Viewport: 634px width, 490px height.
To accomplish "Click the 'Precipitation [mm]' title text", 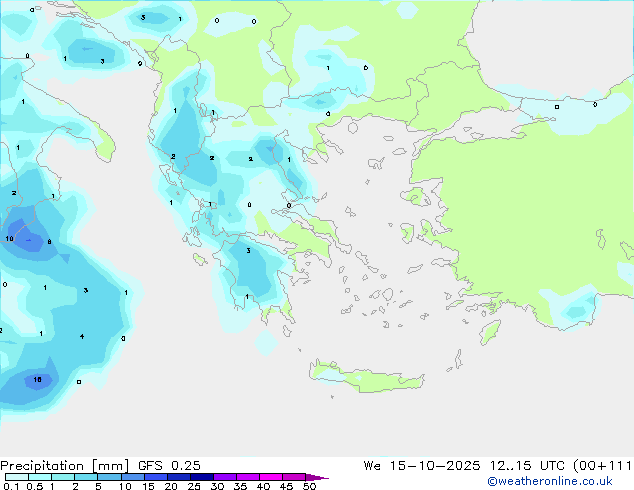I will 65,466.
